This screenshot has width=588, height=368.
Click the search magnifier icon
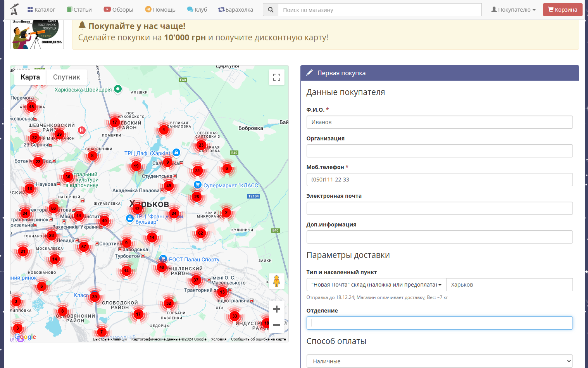pyautogui.click(x=271, y=10)
